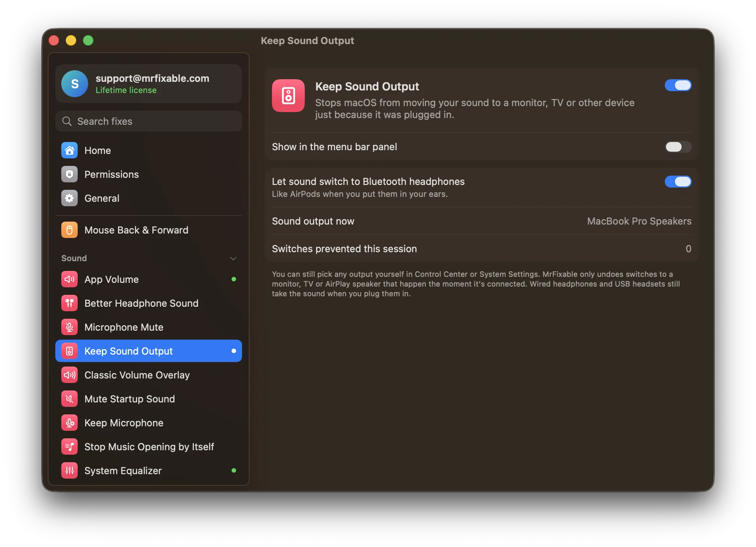The width and height of the screenshot is (756, 547).
Task: Open the Microphone Mute fix label
Action: pyautogui.click(x=124, y=327)
